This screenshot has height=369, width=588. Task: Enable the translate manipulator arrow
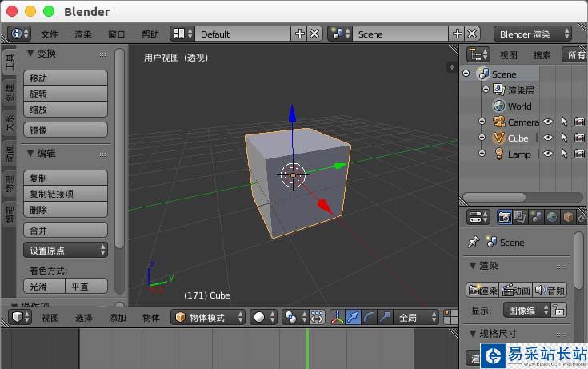click(353, 317)
